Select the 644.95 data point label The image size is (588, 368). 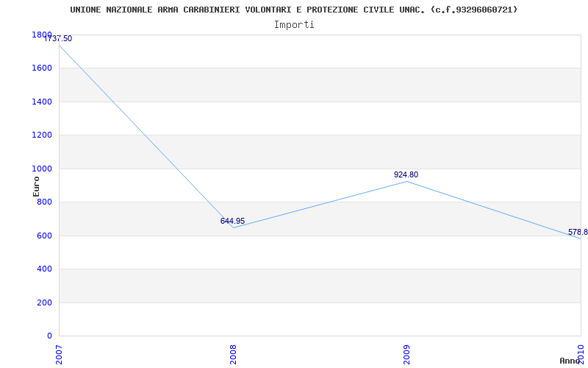click(232, 221)
